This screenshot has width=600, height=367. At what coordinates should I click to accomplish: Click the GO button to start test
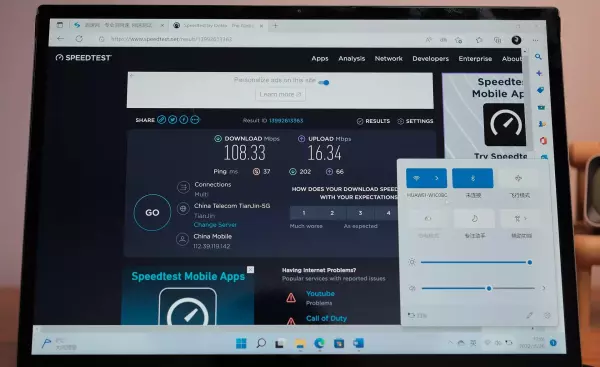click(x=152, y=212)
